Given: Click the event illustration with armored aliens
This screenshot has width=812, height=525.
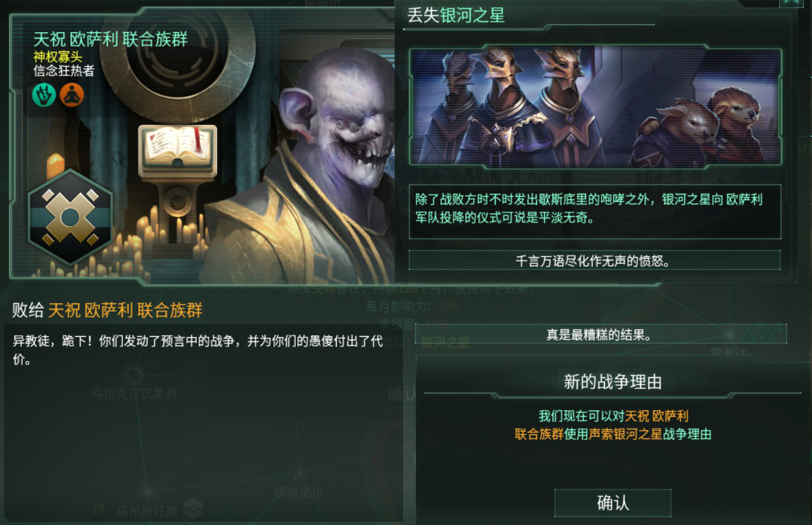Looking at the screenshot, I should 595,107.
